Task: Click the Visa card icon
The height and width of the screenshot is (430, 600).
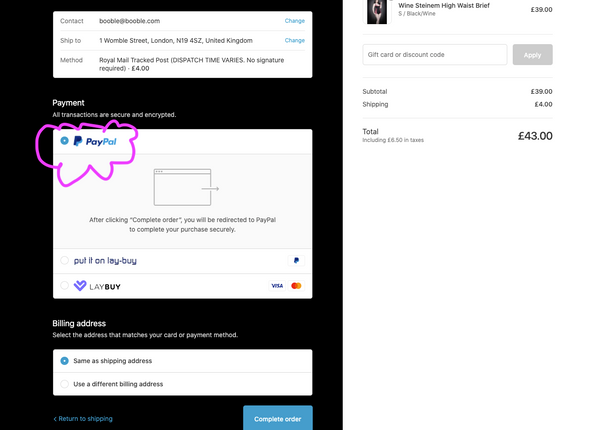Action: click(277, 286)
